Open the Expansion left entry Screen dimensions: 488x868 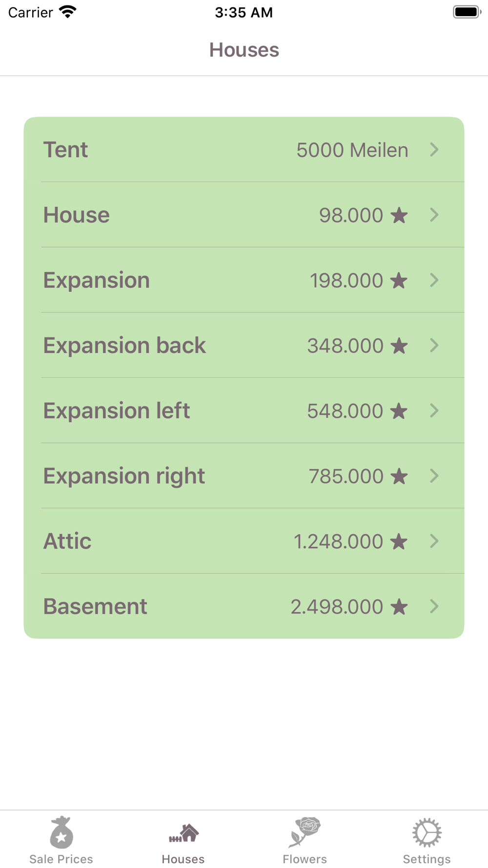coord(117,411)
